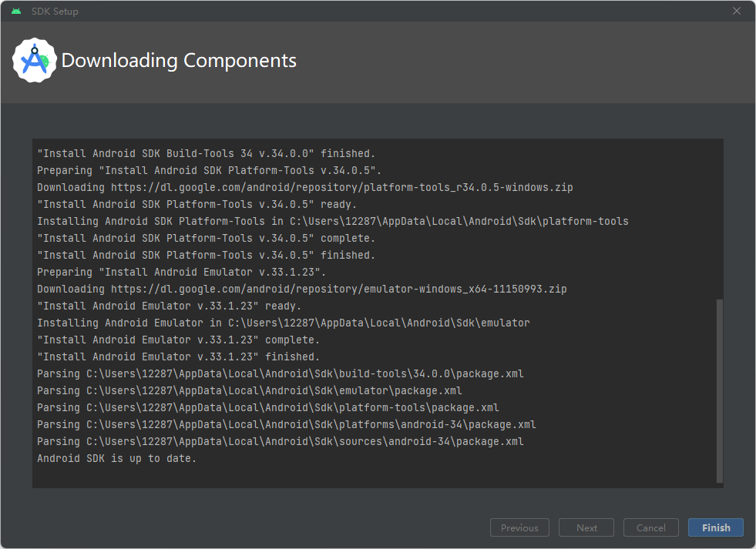
Task: Click the Cancel button
Action: coord(651,527)
